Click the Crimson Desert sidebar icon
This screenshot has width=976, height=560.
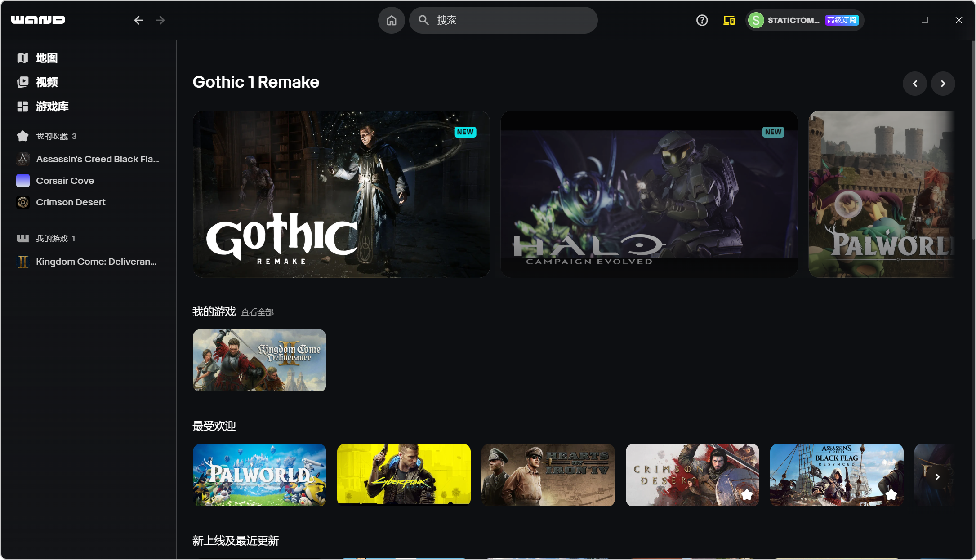coord(23,202)
